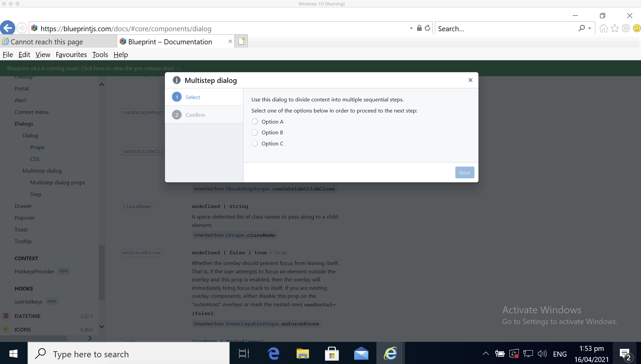
Task: Click the info icon in Multistep dialog header
Action: [177, 80]
